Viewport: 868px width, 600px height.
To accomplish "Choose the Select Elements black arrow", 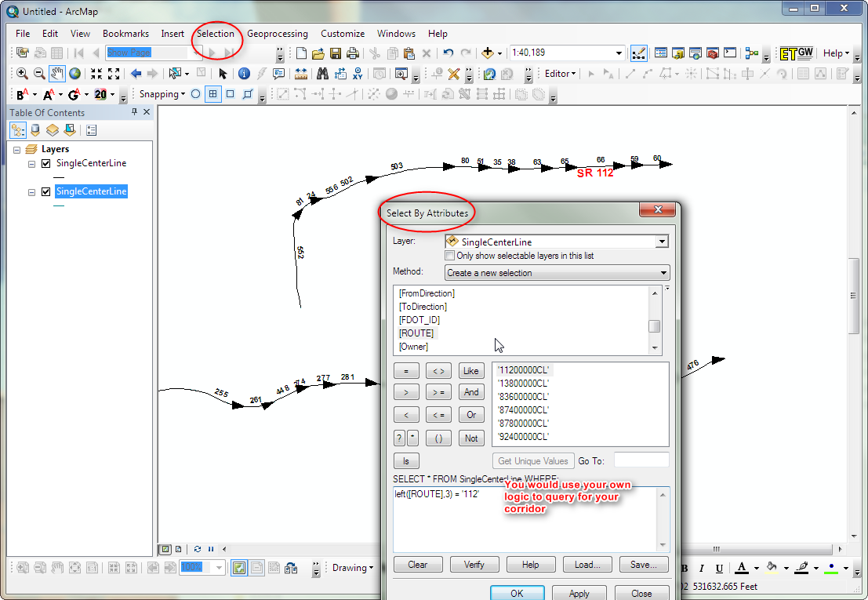I will [223, 74].
